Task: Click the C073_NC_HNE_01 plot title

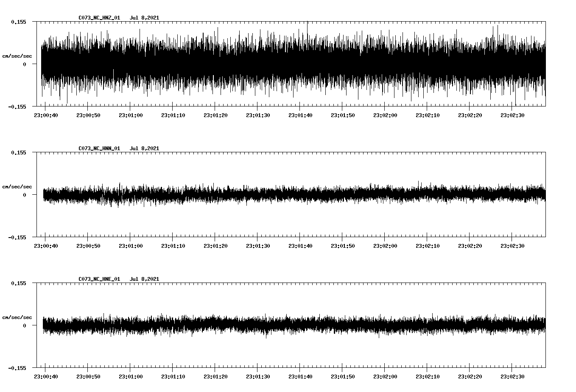Action: click(x=99, y=279)
